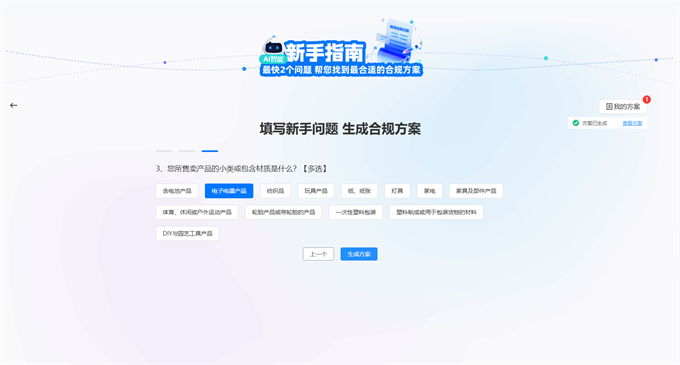This screenshot has width=680, height=365.
Task: Click the document illustration in the banner
Action: [x=397, y=40]
